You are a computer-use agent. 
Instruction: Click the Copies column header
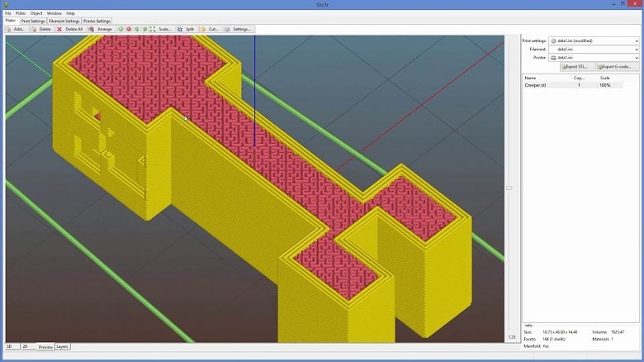(x=579, y=78)
